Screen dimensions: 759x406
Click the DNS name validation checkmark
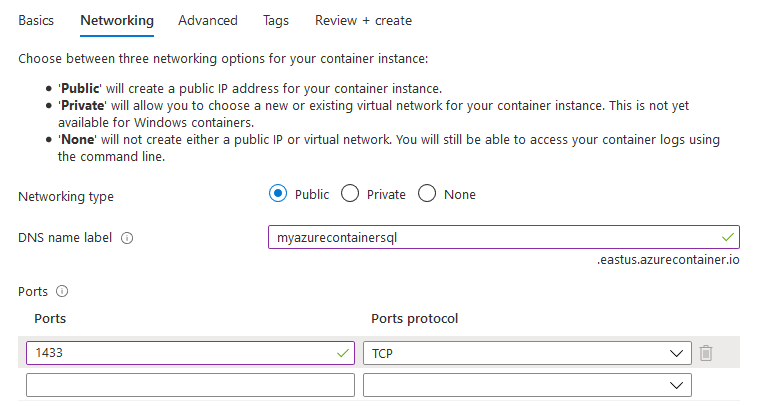coord(726,237)
